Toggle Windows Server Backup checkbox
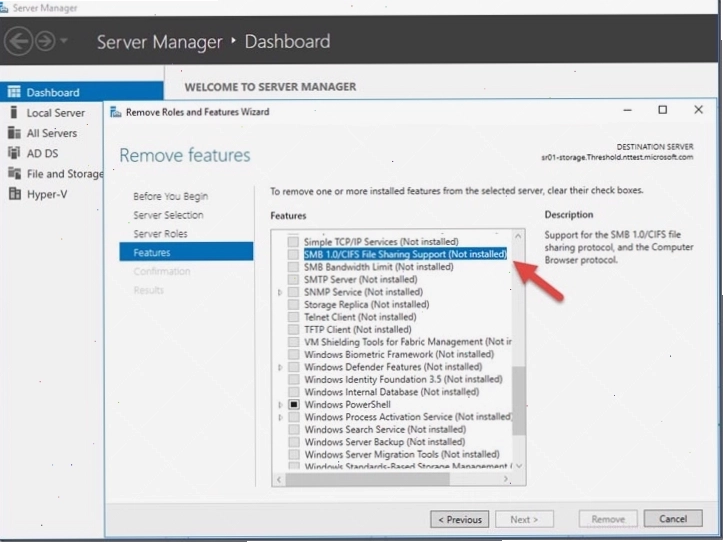Screen dimensions: 723x543 point(293,442)
